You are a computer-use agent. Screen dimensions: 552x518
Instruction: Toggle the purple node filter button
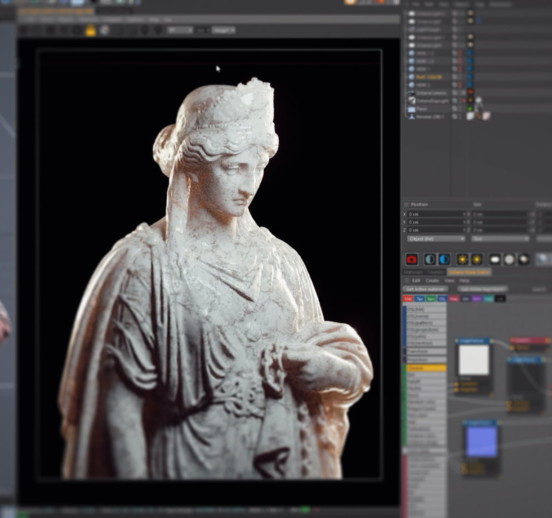(x=477, y=299)
